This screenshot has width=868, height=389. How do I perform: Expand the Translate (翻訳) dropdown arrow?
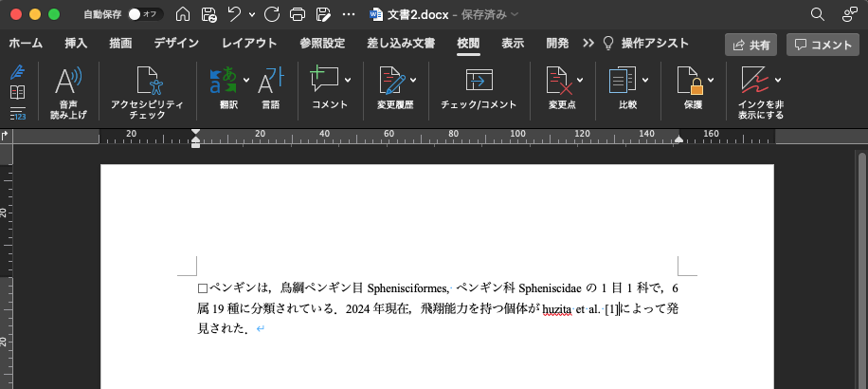click(246, 81)
